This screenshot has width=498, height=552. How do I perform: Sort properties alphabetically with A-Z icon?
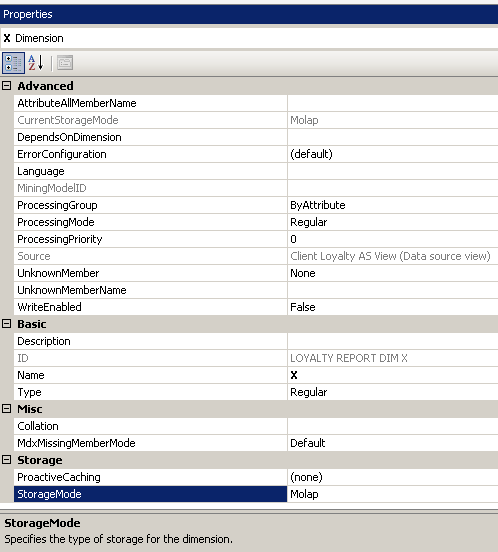coord(36,63)
